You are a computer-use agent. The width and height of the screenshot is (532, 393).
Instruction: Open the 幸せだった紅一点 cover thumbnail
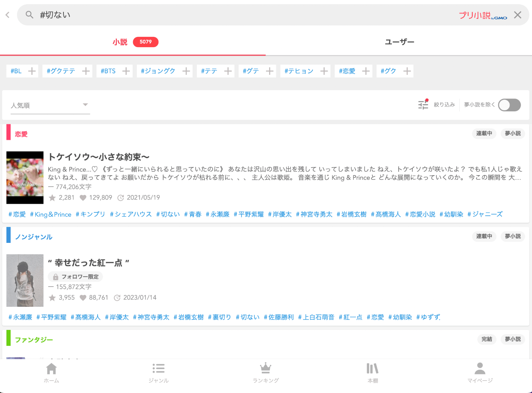click(x=25, y=280)
